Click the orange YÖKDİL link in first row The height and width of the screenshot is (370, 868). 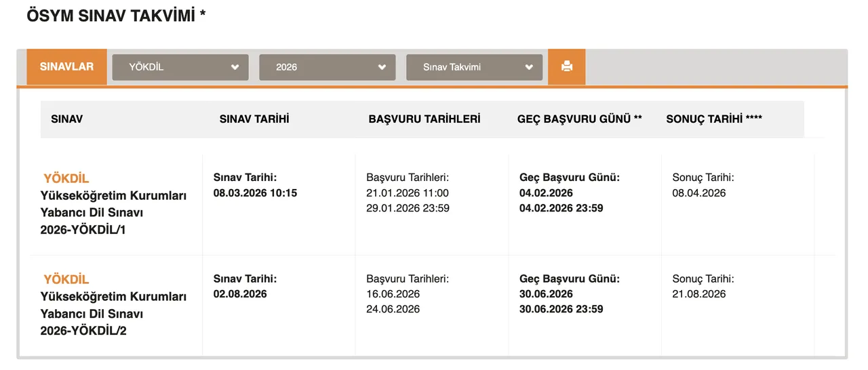click(66, 178)
